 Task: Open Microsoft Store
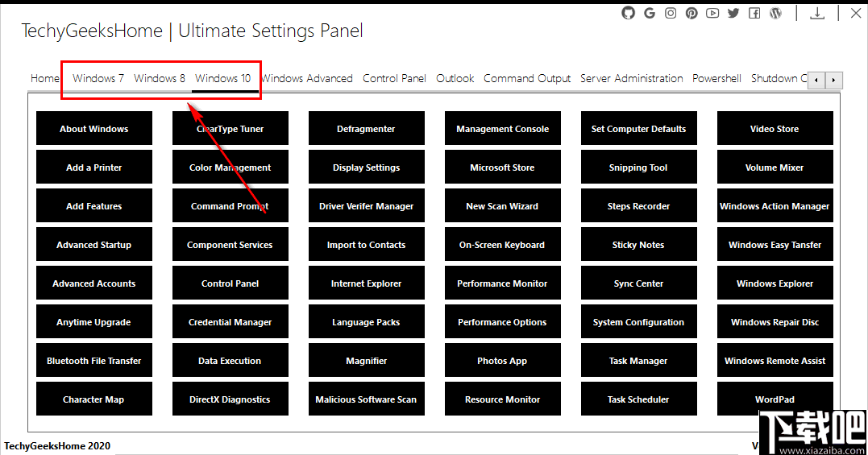pyautogui.click(x=503, y=167)
